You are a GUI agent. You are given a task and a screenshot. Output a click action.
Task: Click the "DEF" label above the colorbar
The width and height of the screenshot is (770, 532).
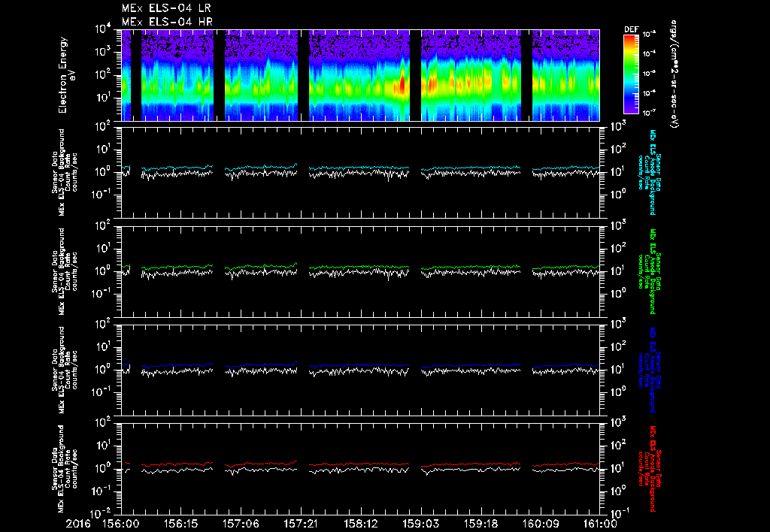point(631,29)
